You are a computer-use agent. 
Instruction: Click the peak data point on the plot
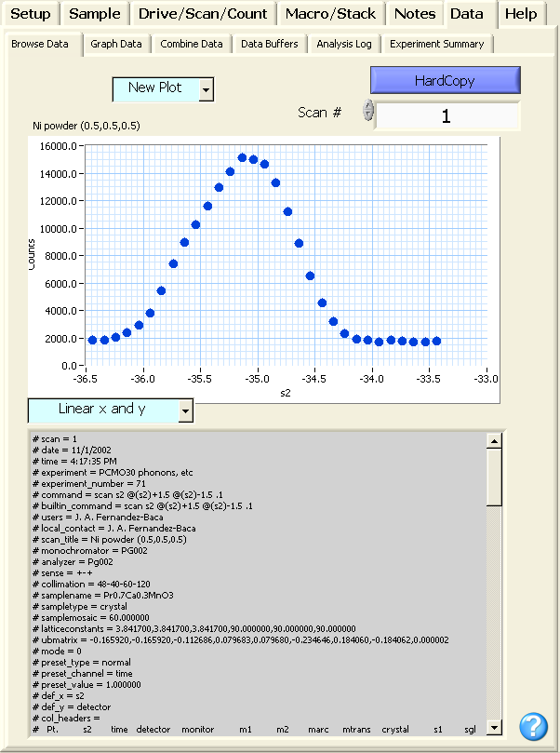[242, 157]
